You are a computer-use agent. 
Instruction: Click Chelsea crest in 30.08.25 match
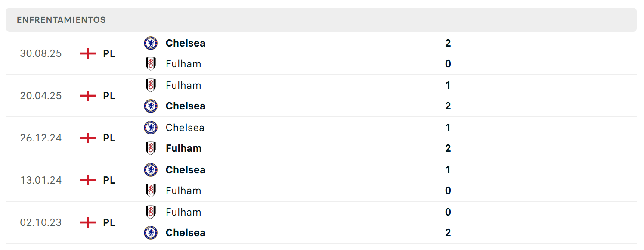pyautogui.click(x=151, y=43)
